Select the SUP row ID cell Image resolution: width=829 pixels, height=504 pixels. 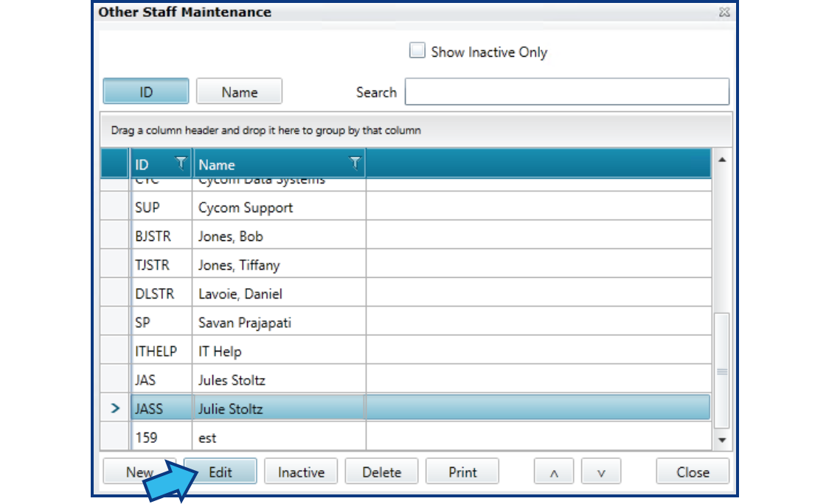click(162, 206)
